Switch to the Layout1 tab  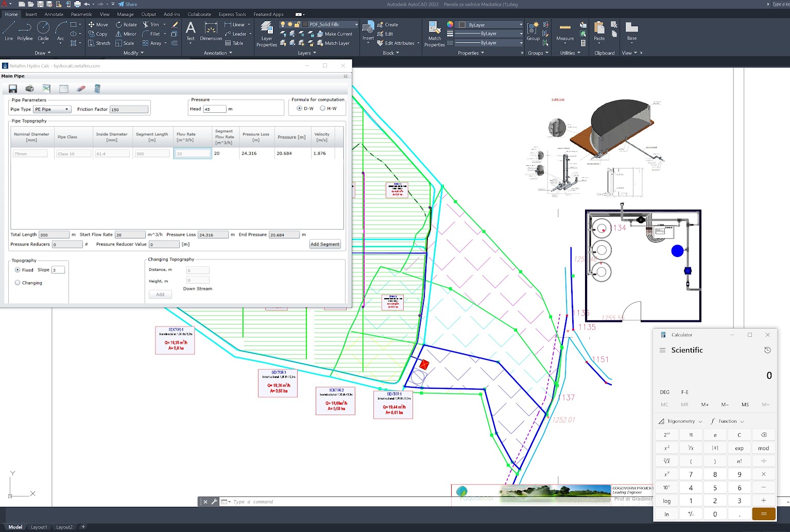39,527
